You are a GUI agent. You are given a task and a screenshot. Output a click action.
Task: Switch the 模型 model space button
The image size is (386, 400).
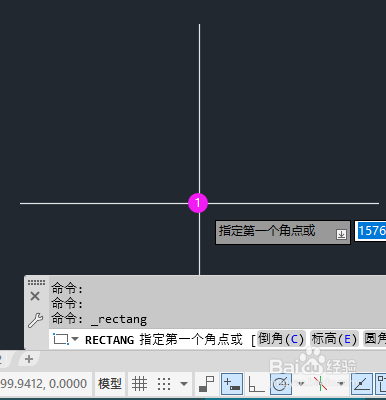(110, 384)
